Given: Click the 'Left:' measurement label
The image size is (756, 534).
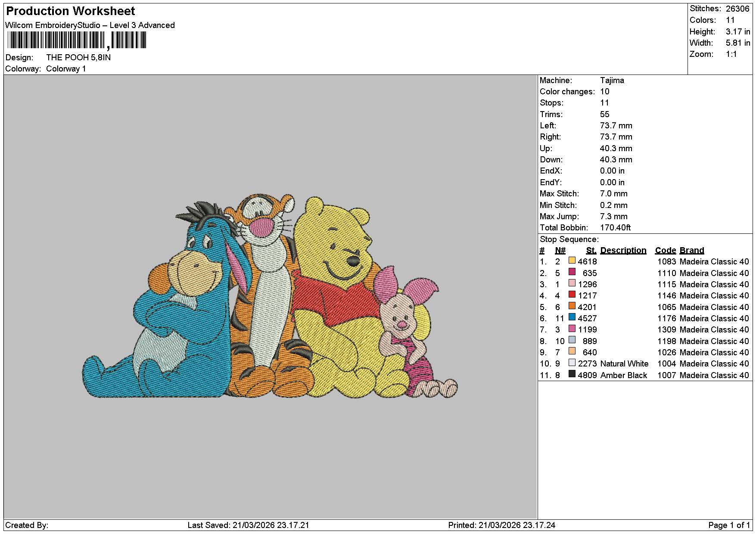Looking at the screenshot, I should pyautogui.click(x=548, y=126).
